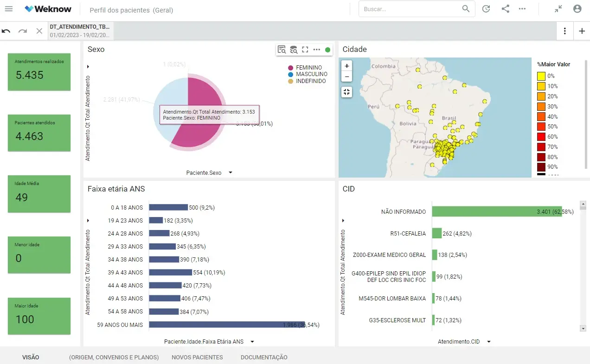Viewport: 590px width, 364px height.
Task: Click the 39 A 43 ANOS bar
Action: (171, 272)
